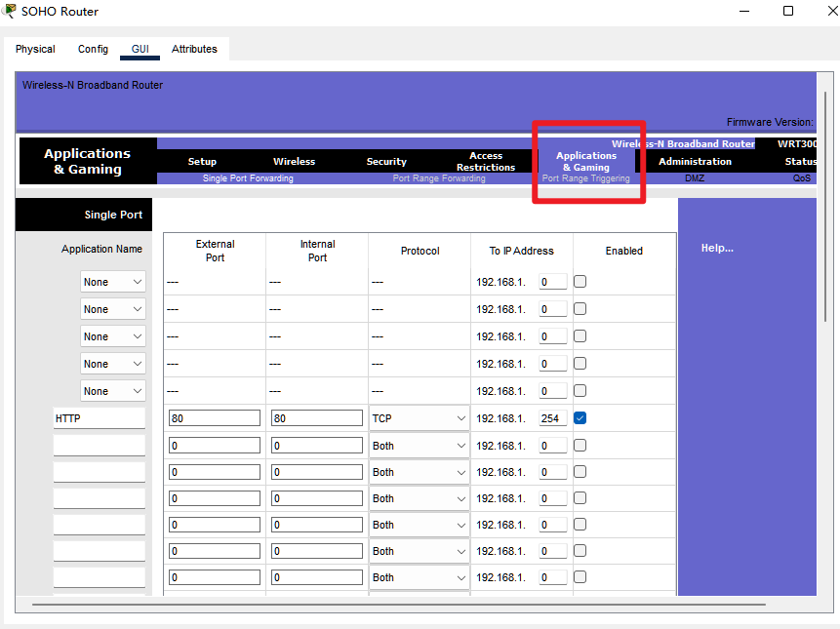
Task: Minimize the SOHO Router window
Action: point(744,11)
